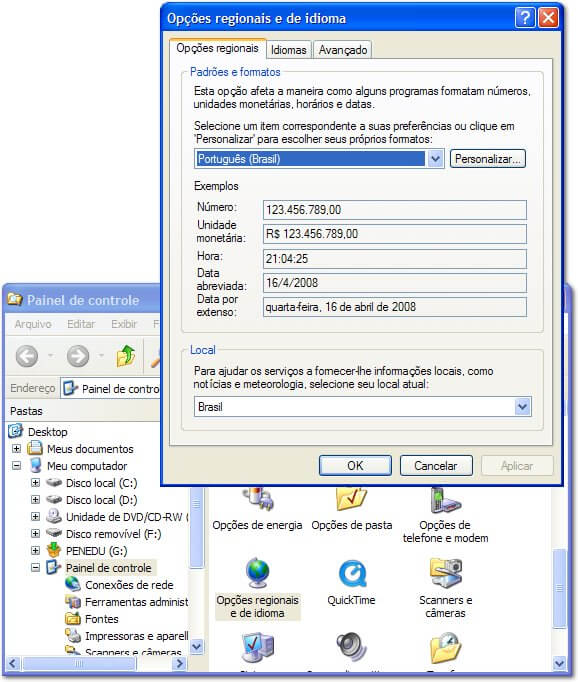
Task: Click the Fontes folder icon in tree
Action: pyautogui.click(x=73, y=618)
